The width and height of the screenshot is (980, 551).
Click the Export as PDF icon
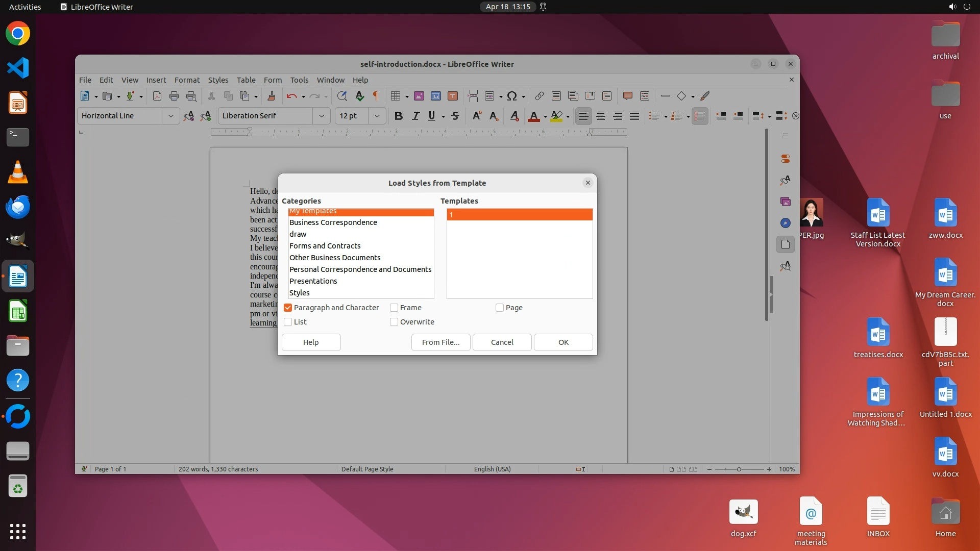(157, 96)
